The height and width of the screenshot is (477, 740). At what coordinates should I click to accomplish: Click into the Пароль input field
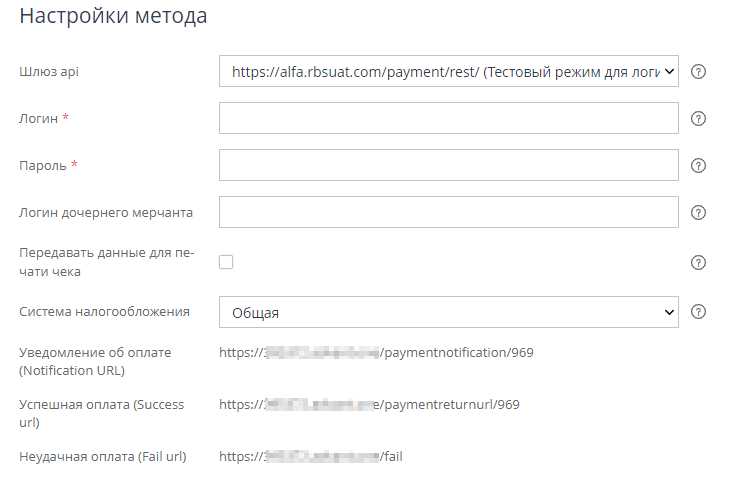[x=449, y=165]
